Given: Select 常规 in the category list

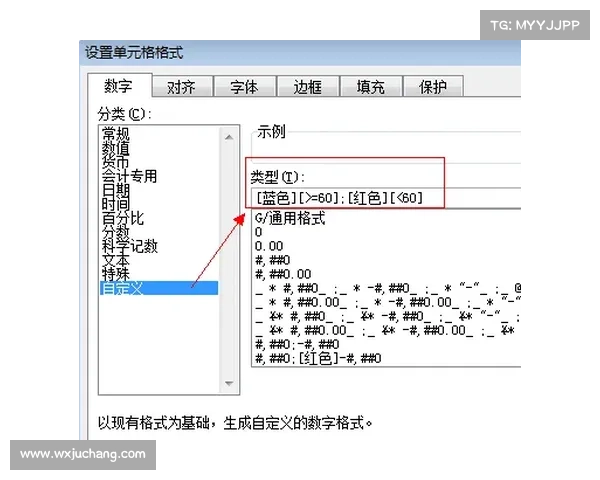Looking at the screenshot, I should 115,133.
